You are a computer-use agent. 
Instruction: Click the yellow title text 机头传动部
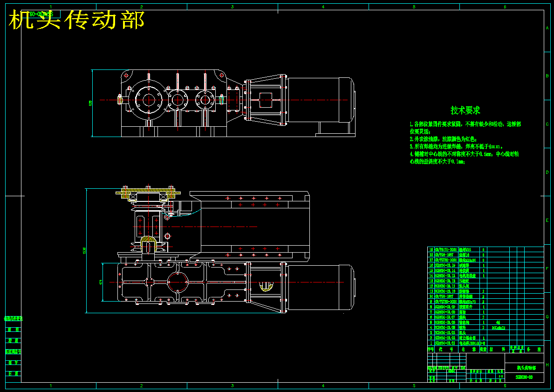pyautogui.click(x=77, y=20)
